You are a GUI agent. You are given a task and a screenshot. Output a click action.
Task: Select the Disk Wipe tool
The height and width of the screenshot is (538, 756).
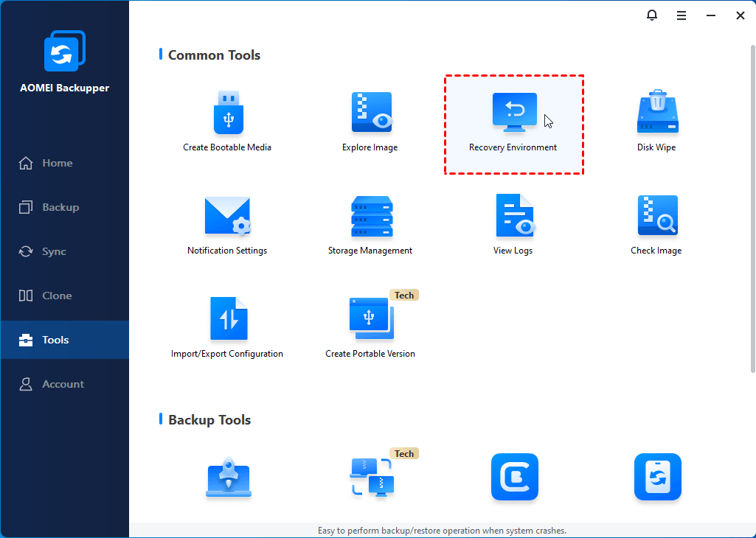(656, 113)
